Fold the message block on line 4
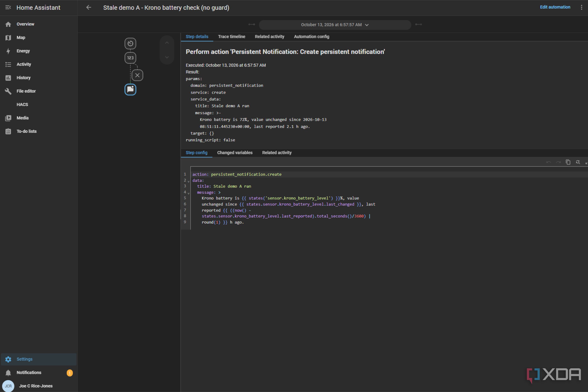 (189, 193)
